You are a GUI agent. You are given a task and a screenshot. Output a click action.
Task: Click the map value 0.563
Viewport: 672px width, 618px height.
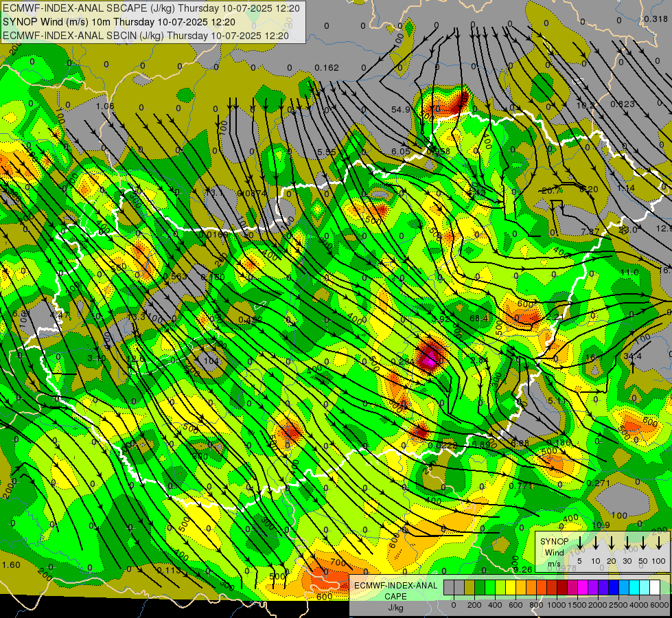click(175, 277)
